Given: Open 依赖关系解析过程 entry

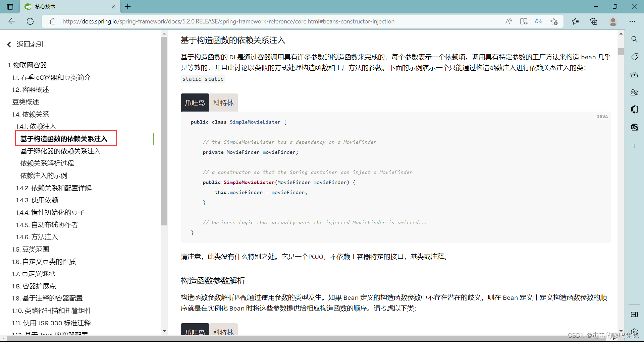Looking at the screenshot, I should [x=47, y=163].
